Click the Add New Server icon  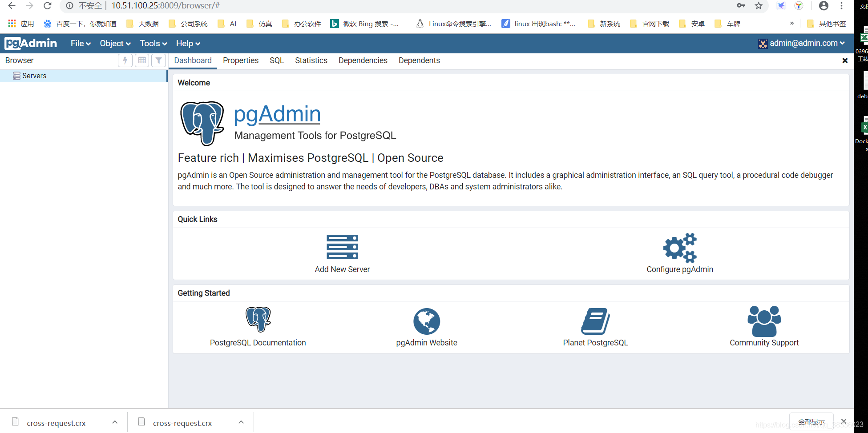click(x=342, y=247)
